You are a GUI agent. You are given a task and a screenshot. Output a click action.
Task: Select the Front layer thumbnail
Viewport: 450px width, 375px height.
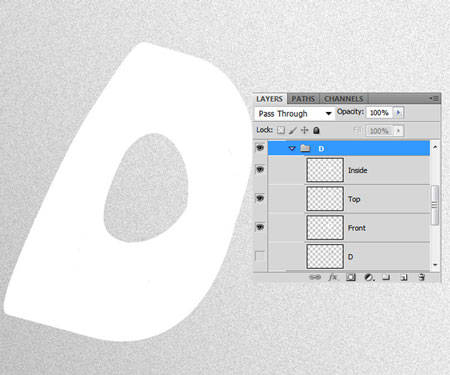[x=325, y=228]
